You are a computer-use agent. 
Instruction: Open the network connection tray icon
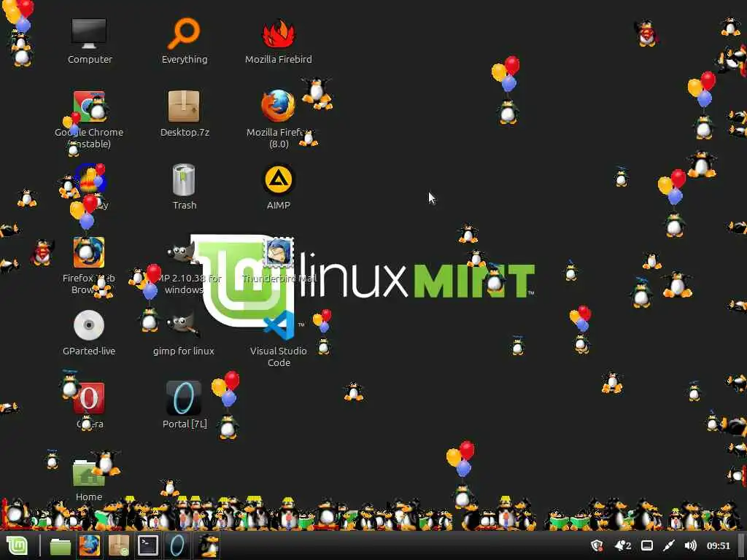[x=669, y=545]
